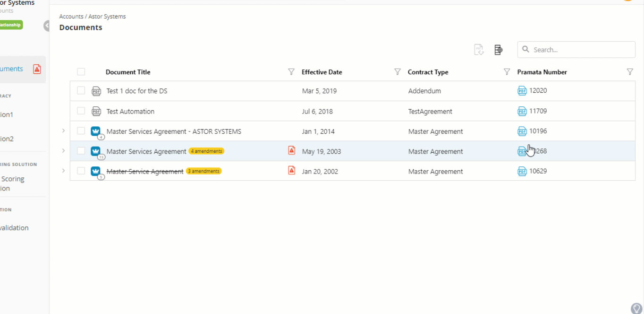Screen dimensions: 644x314
Task: Click crown icon of Jan 20, 2002 agreement
Action: point(96,171)
